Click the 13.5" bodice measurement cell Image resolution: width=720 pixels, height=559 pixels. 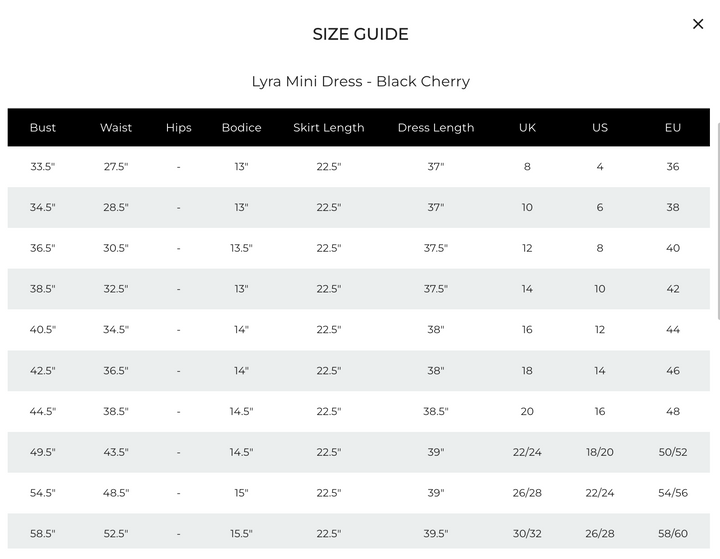(x=242, y=248)
